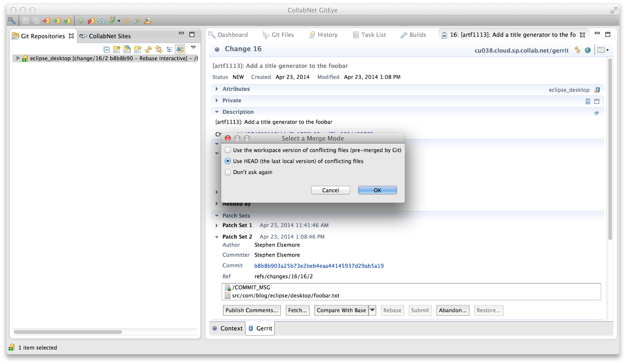Open the commit hash link b8b8b903
This screenshot has width=626, height=364.
[x=318, y=265]
